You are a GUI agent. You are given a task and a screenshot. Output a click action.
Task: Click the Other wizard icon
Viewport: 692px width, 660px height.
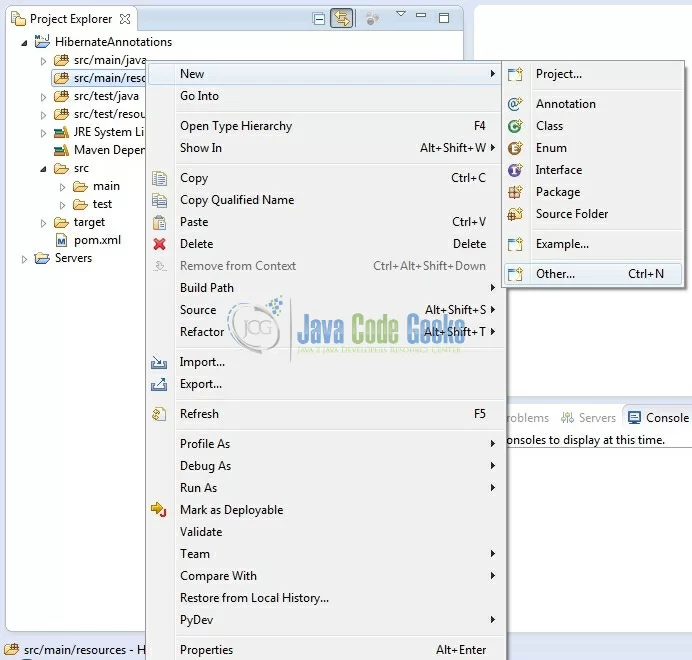[x=515, y=274]
